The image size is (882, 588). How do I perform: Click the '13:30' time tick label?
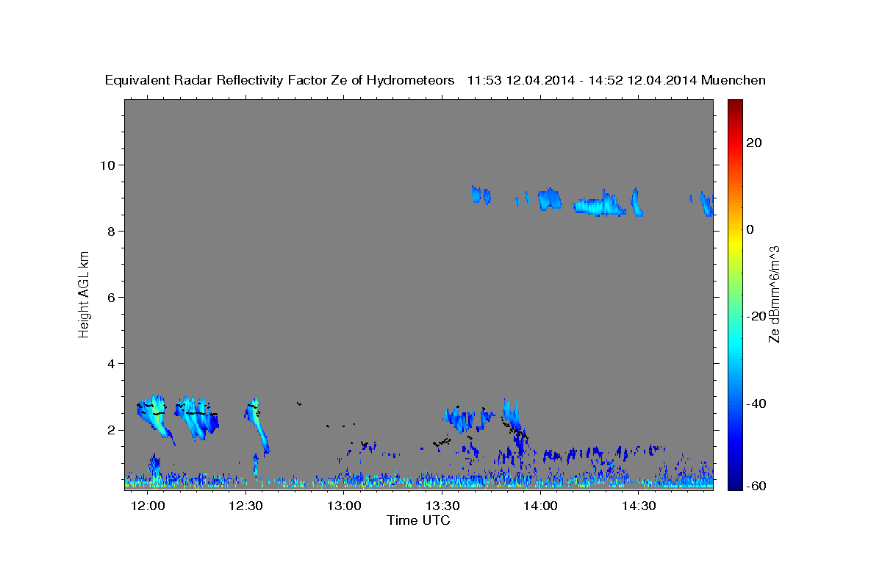pos(442,506)
